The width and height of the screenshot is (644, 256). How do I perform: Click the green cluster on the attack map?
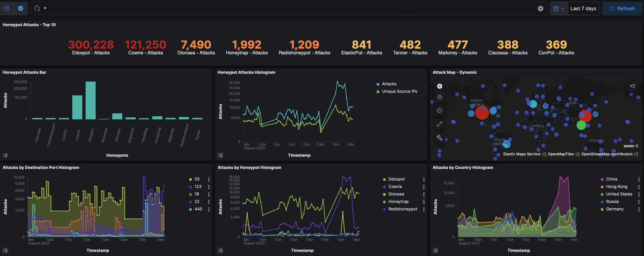pos(581,125)
